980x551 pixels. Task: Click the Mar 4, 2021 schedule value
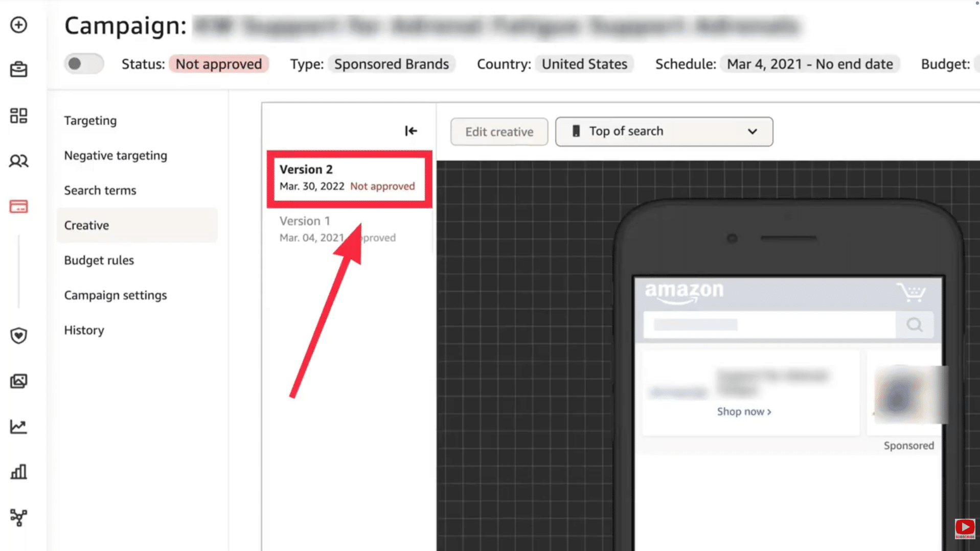coord(810,64)
